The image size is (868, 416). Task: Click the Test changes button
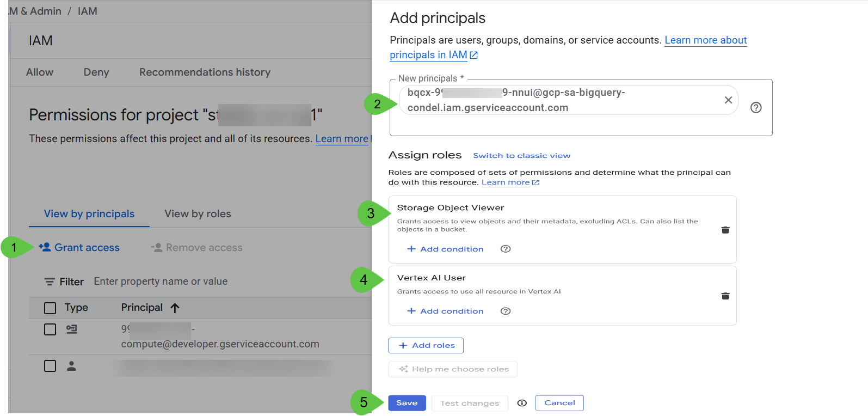click(x=470, y=403)
